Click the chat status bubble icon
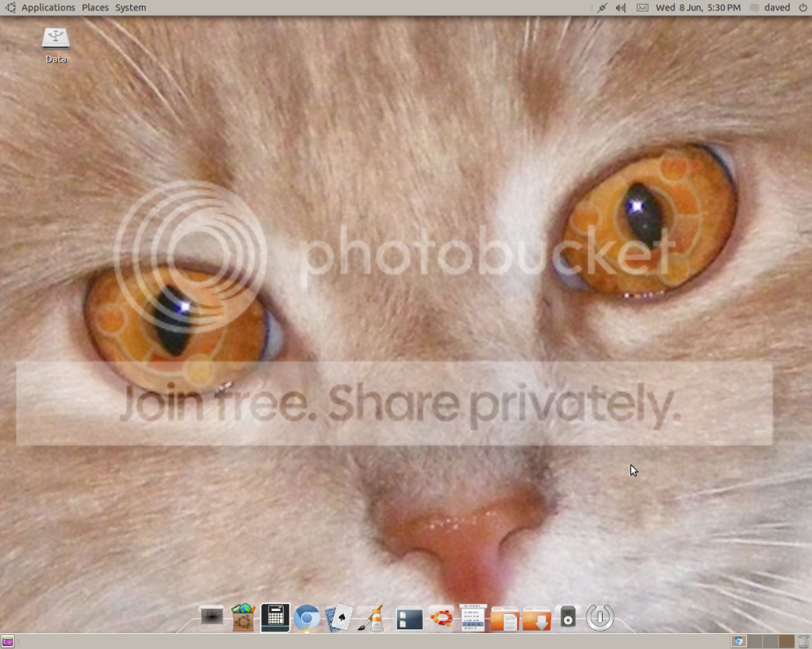Image resolution: width=812 pixels, height=649 pixels. click(755, 8)
